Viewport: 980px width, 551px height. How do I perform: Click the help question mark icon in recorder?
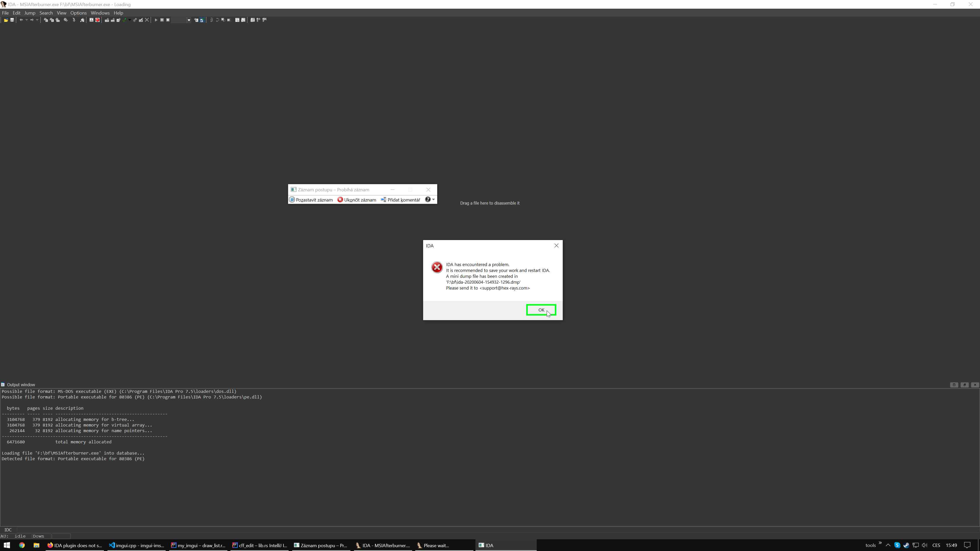[428, 200]
